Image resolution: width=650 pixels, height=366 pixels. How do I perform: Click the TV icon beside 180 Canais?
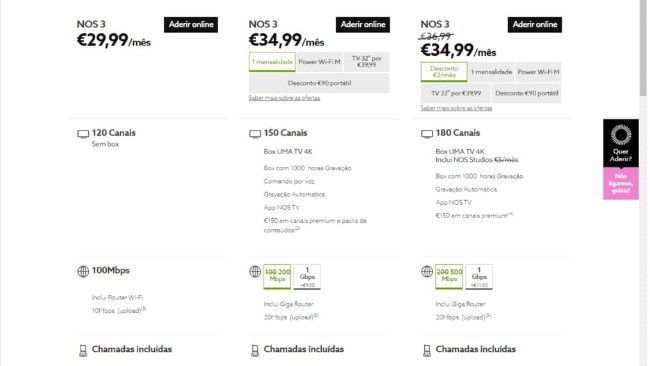pyautogui.click(x=427, y=133)
